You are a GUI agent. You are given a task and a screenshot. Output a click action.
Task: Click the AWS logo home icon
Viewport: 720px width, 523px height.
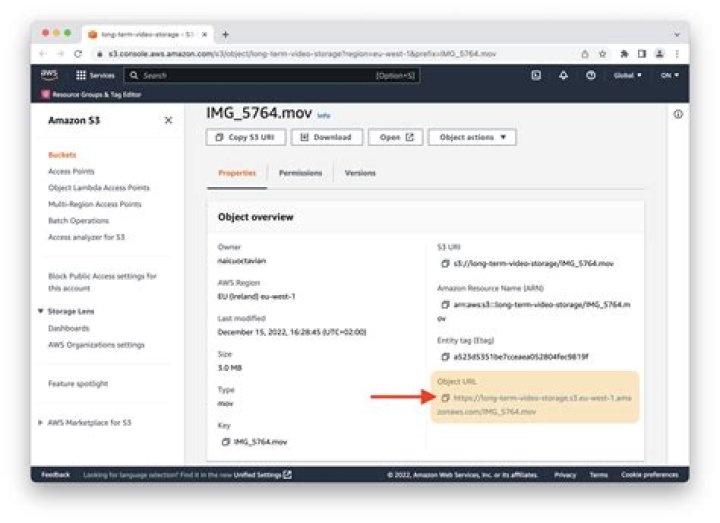tap(49, 75)
